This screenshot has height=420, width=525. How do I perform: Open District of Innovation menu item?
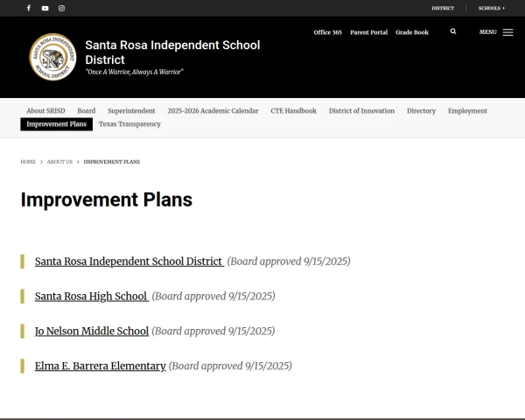[361, 111]
